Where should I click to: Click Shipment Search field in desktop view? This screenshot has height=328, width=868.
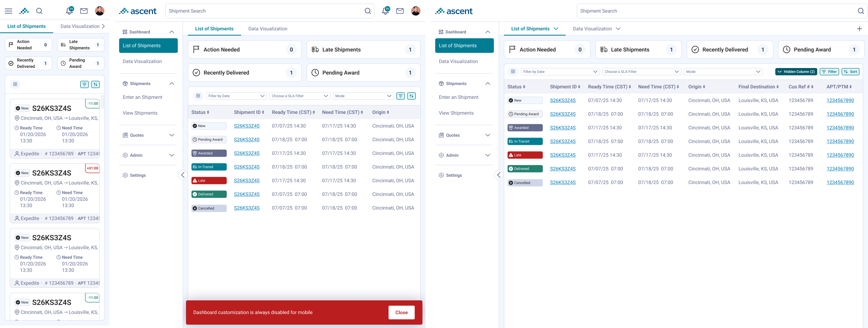(x=722, y=11)
